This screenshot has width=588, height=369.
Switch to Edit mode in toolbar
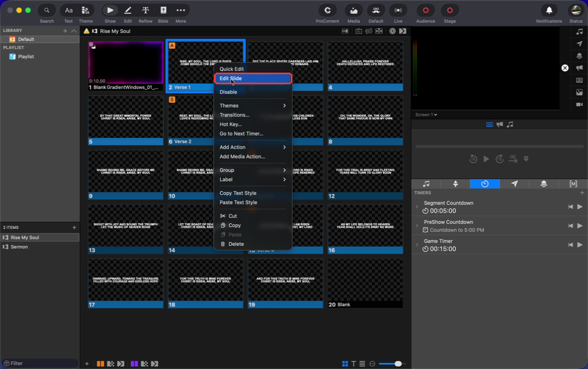click(x=128, y=11)
